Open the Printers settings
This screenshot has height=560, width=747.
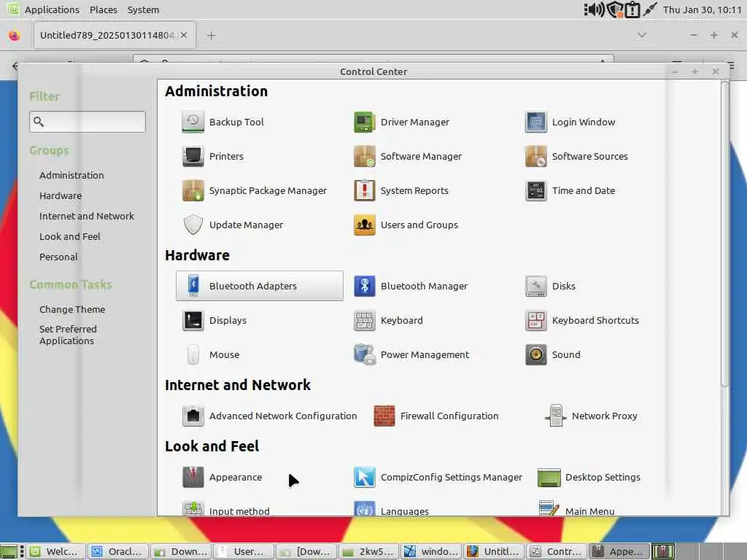[x=212, y=156]
